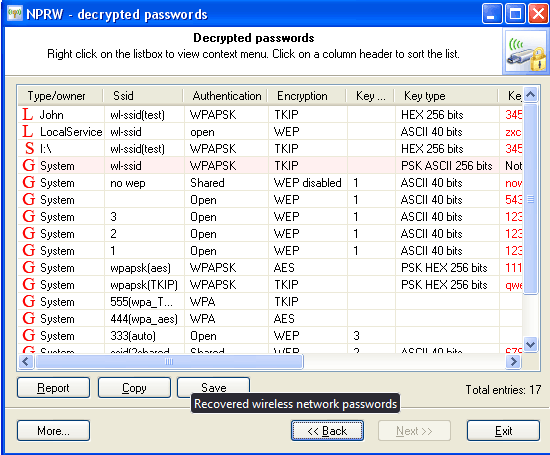
Task: Sort list by Ssid column header
Action: 143,96
